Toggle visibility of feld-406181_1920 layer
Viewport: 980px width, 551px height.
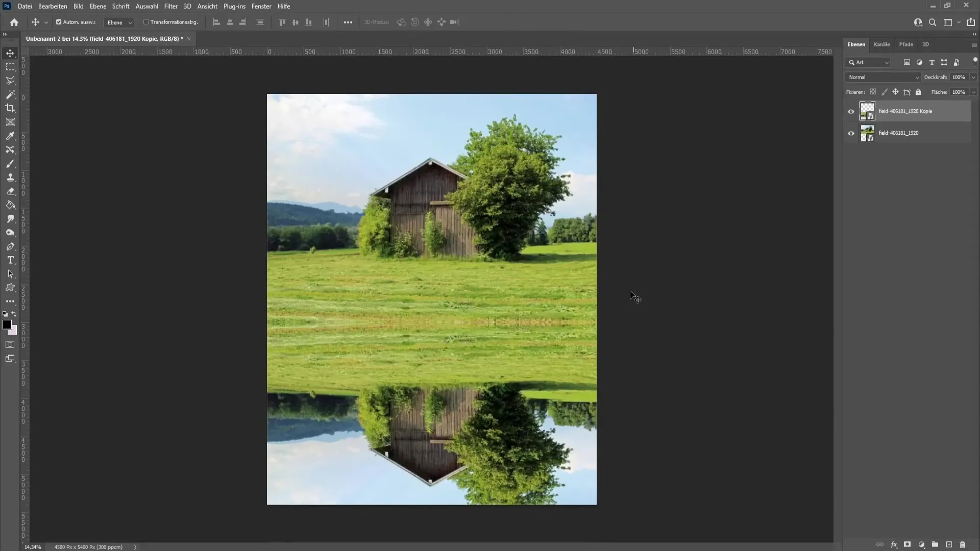[851, 133]
